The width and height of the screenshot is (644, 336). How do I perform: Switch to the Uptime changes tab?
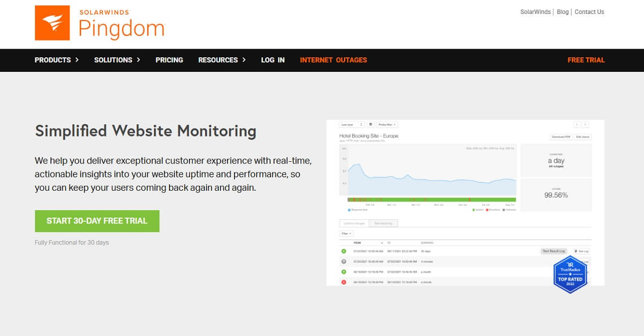pyautogui.click(x=354, y=223)
